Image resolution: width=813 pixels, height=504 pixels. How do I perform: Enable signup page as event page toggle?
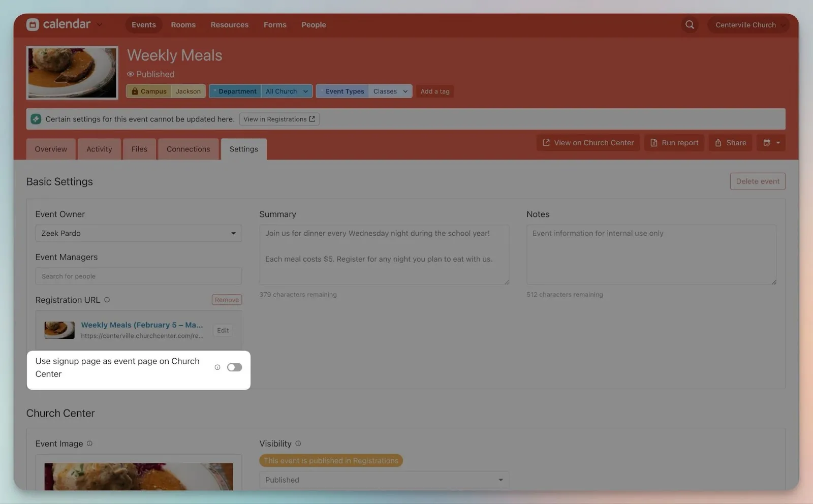(x=234, y=367)
